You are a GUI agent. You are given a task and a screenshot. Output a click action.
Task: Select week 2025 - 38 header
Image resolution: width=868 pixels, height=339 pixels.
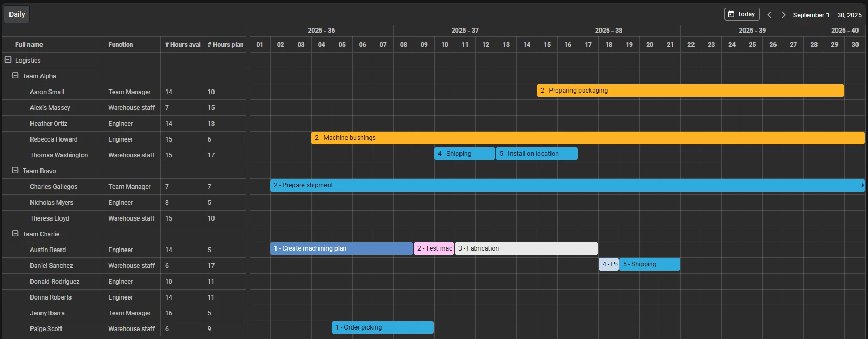click(608, 31)
